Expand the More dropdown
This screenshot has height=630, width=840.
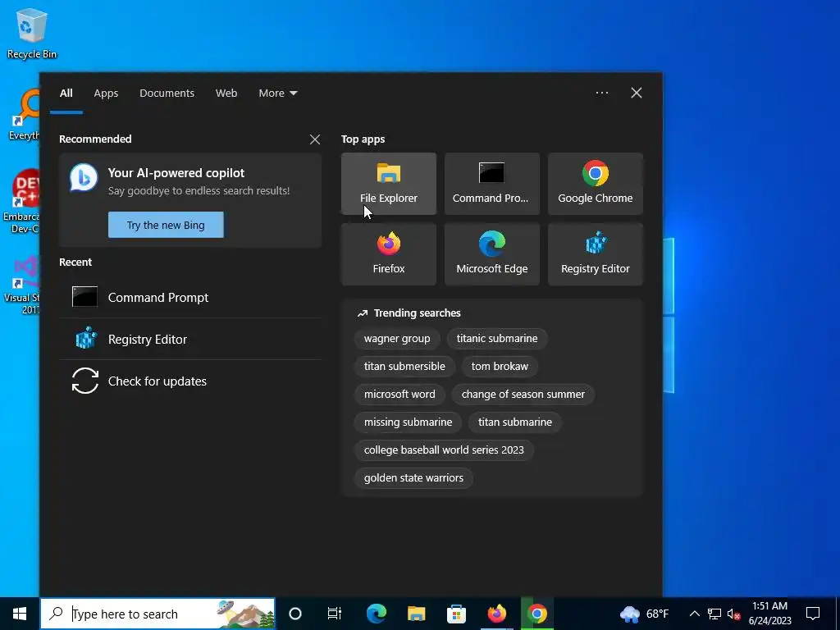pos(277,94)
